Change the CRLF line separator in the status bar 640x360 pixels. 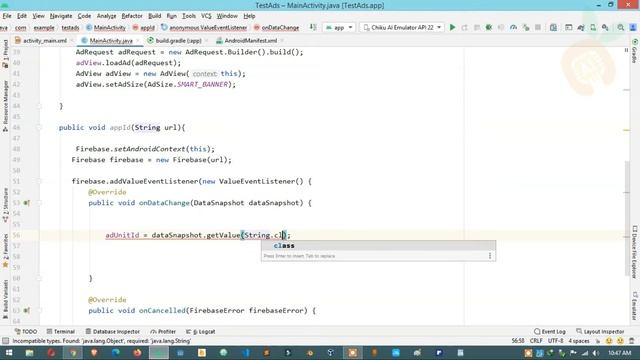[536, 341]
